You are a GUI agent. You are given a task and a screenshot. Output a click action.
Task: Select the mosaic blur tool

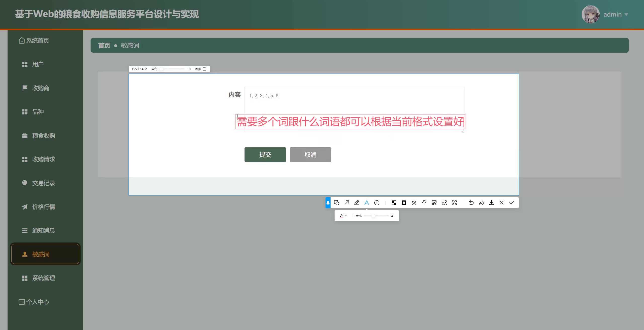[394, 203]
